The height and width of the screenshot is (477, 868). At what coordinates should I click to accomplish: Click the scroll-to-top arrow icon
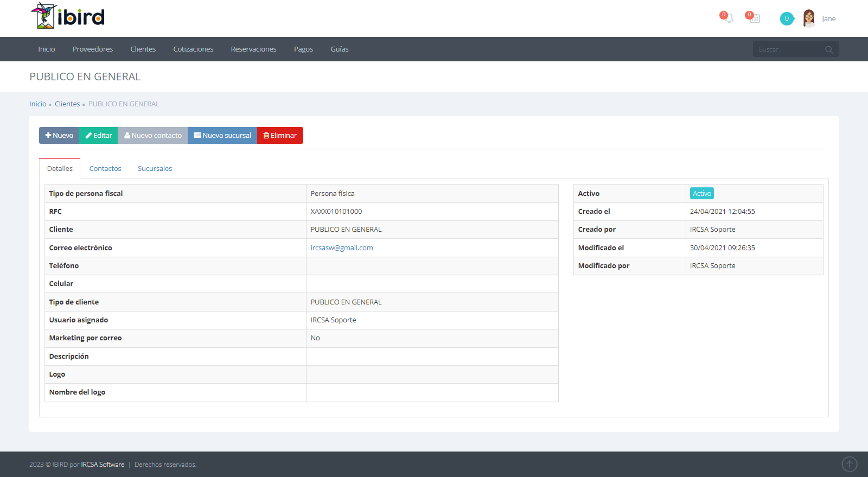point(850,464)
